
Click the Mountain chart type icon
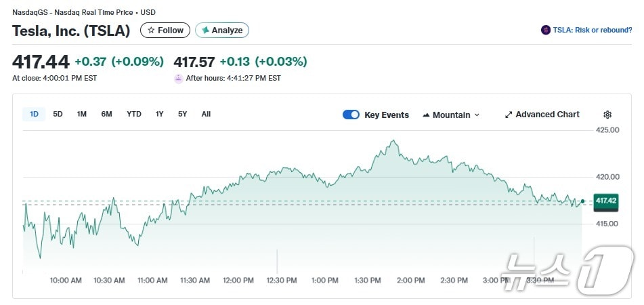coord(426,115)
